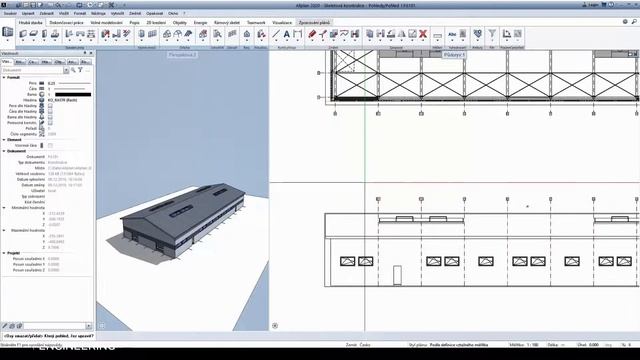Open the Formát menu
The height and width of the screenshot is (360, 640).
[80, 13]
